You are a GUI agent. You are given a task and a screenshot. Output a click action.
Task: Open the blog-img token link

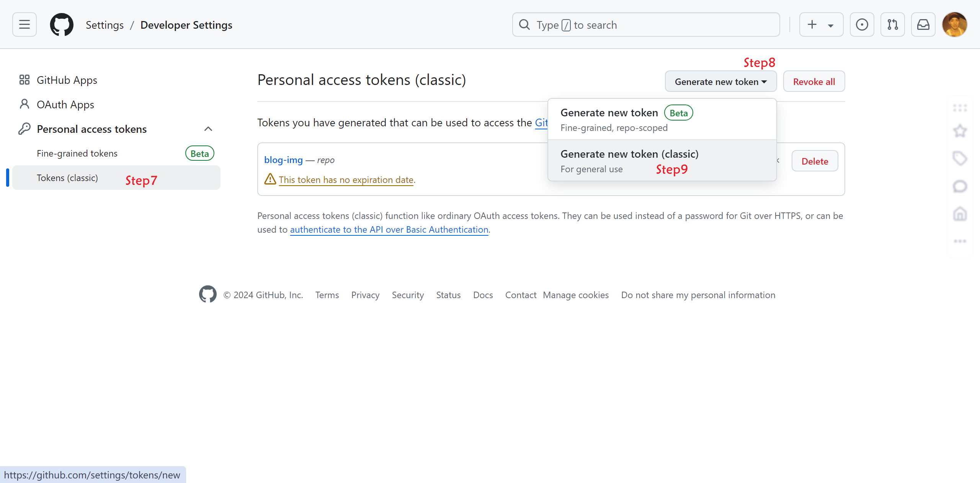point(283,160)
